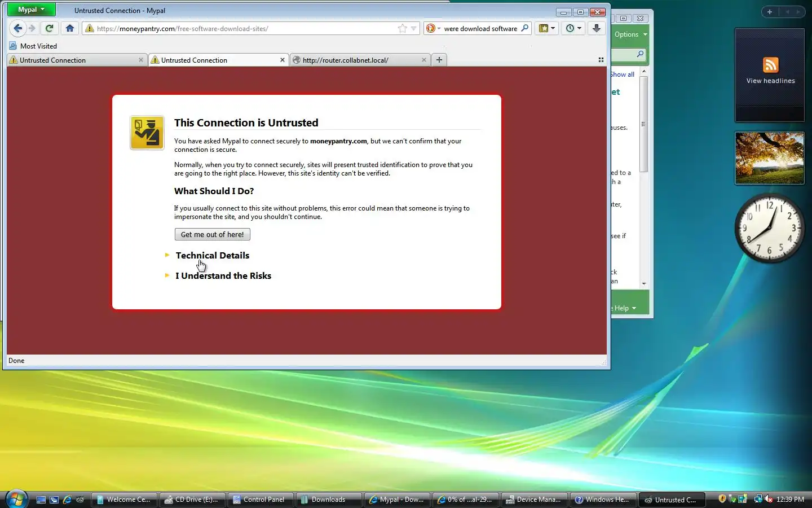Select the second Untrusted Connection tab

219,60
